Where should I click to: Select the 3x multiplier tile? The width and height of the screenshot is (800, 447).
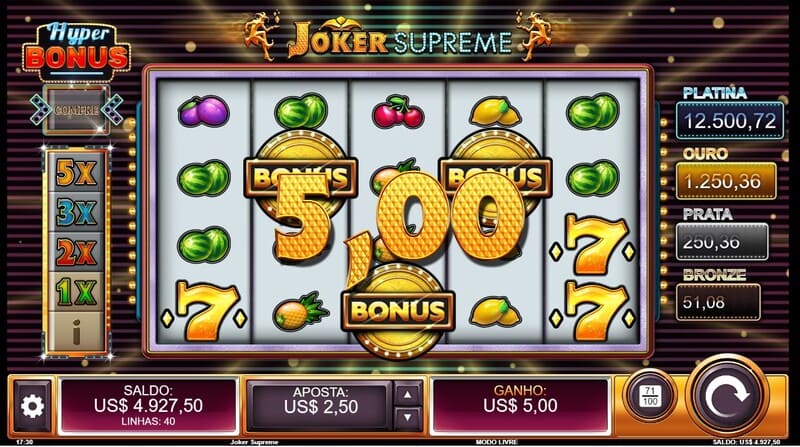coord(76,211)
